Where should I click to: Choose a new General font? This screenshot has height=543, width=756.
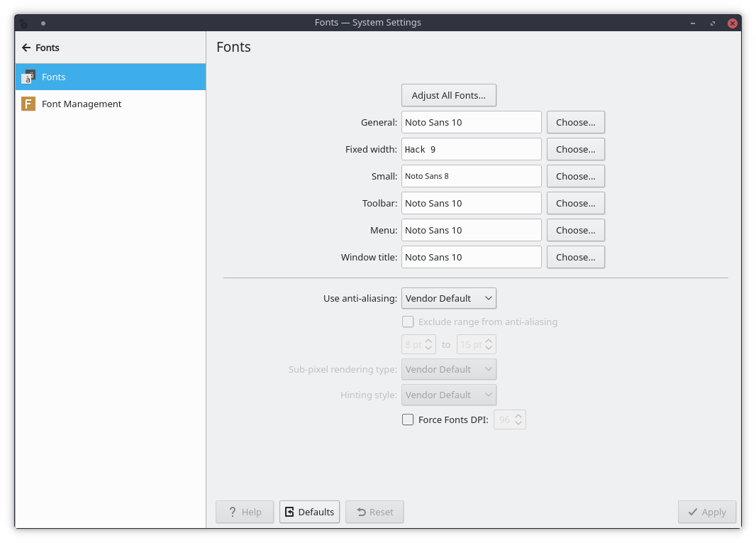point(575,122)
